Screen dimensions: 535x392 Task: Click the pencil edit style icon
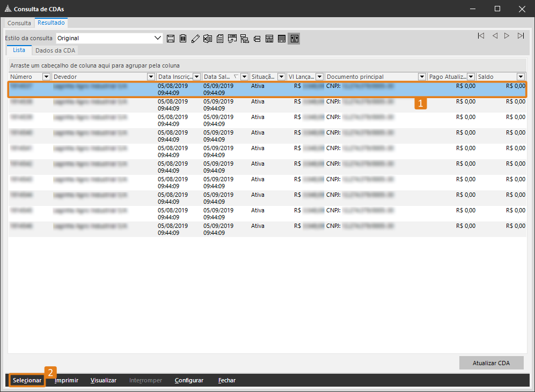coord(195,39)
